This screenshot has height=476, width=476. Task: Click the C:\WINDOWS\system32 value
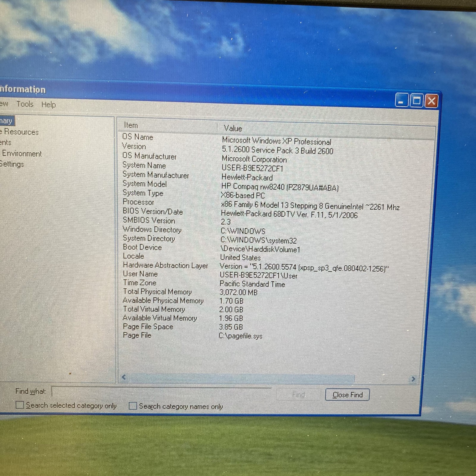259,240
